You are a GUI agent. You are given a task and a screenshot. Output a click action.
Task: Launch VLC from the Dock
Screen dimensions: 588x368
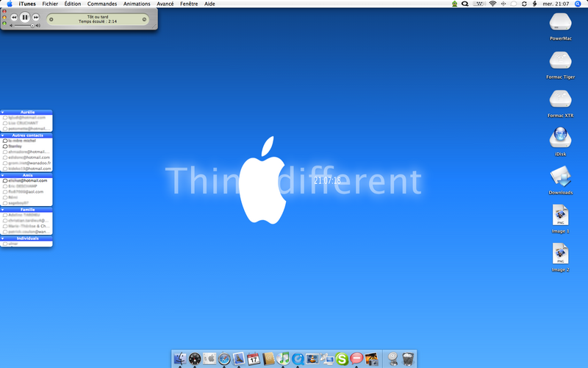click(x=312, y=359)
